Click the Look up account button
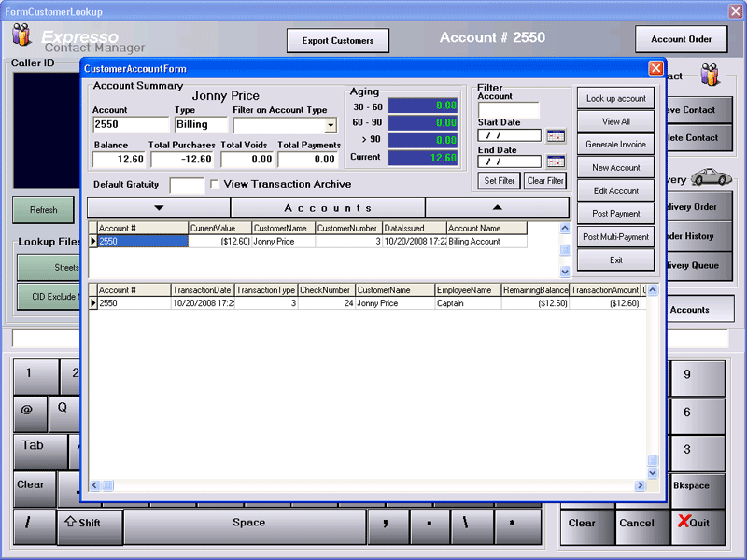 [x=615, y=99]
